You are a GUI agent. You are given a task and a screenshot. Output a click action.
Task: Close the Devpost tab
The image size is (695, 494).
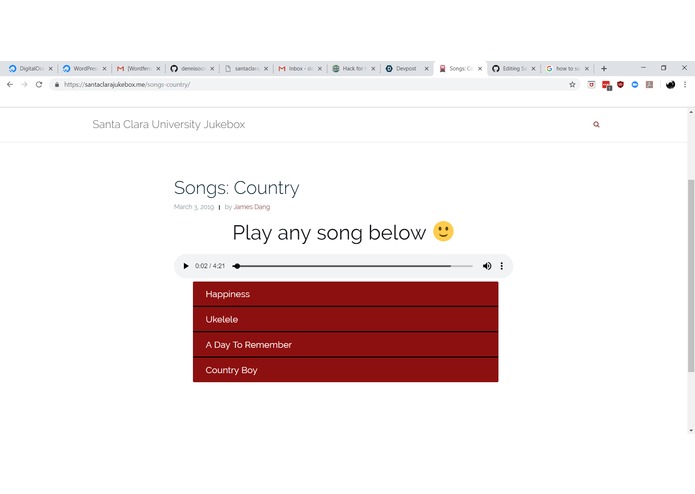426,69
